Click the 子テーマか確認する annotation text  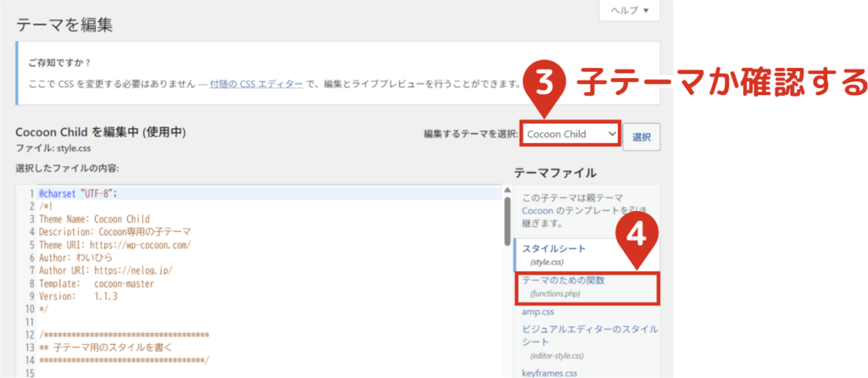[x=722, y=84]
